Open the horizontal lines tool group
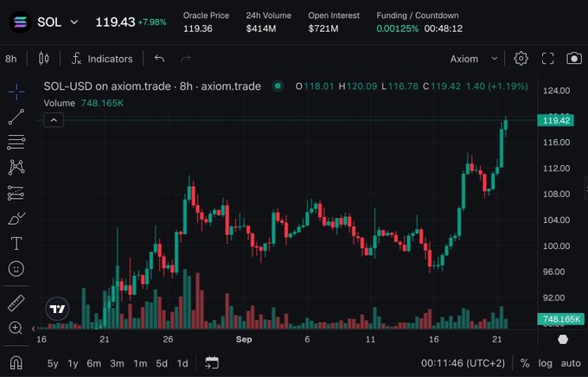 pos(16,143)
